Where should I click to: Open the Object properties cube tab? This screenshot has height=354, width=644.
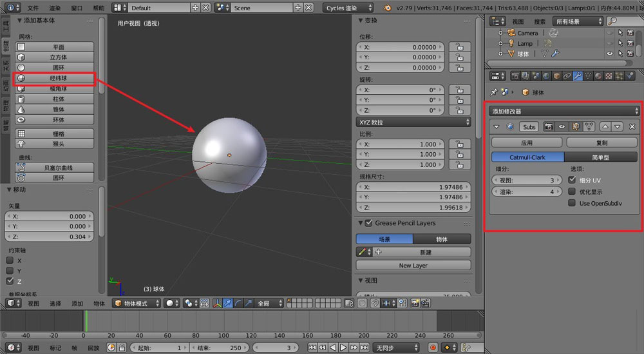[556, 76]
